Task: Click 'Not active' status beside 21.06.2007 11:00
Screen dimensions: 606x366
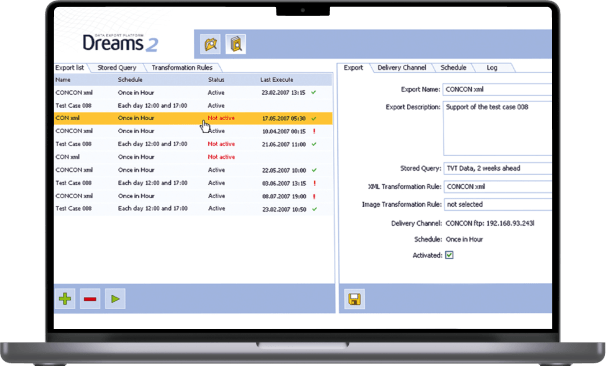Action: (x=221, y=144)
